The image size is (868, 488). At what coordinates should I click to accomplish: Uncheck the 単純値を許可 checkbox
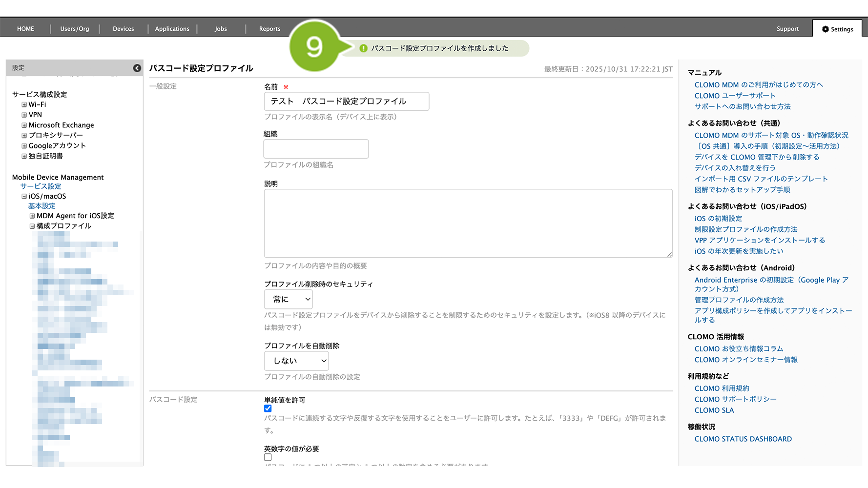268,408
